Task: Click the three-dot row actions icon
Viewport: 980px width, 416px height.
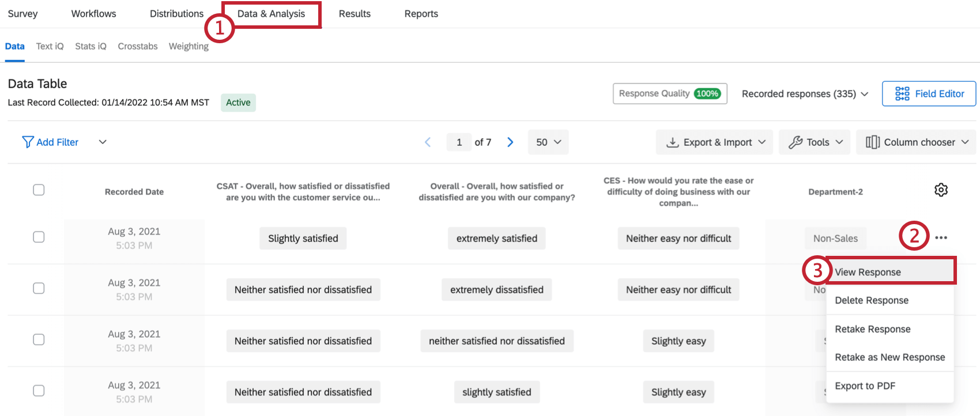Action: [x=941, y=238]
